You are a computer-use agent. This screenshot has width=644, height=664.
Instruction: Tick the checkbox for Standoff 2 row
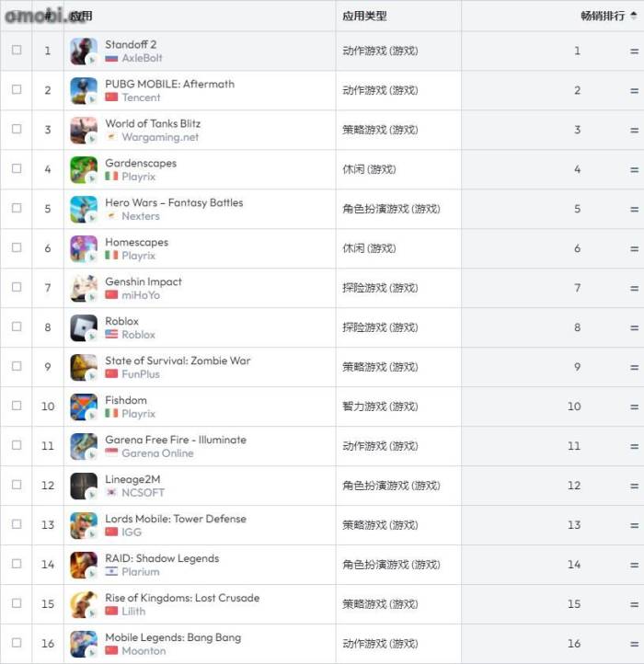coord(17,50)
